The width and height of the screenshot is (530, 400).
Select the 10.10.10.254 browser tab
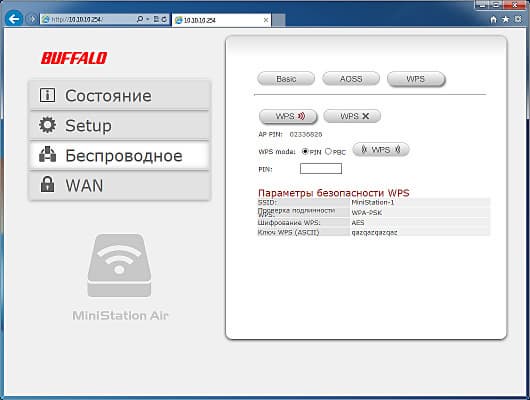(x=221, y=20)
